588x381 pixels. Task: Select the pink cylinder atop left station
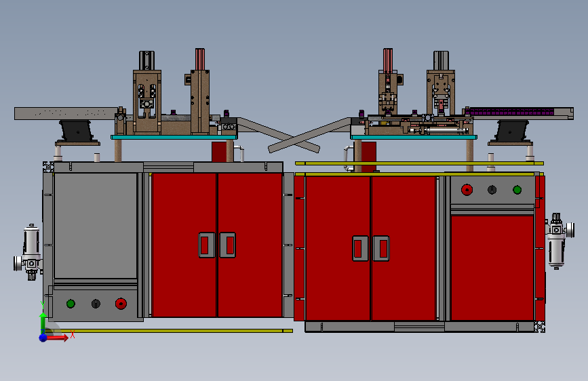click(x=200, y=59)
